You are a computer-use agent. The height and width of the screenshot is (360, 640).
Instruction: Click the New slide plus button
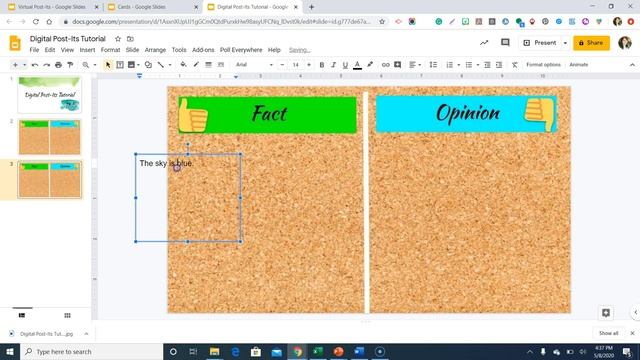click(16, 65)
